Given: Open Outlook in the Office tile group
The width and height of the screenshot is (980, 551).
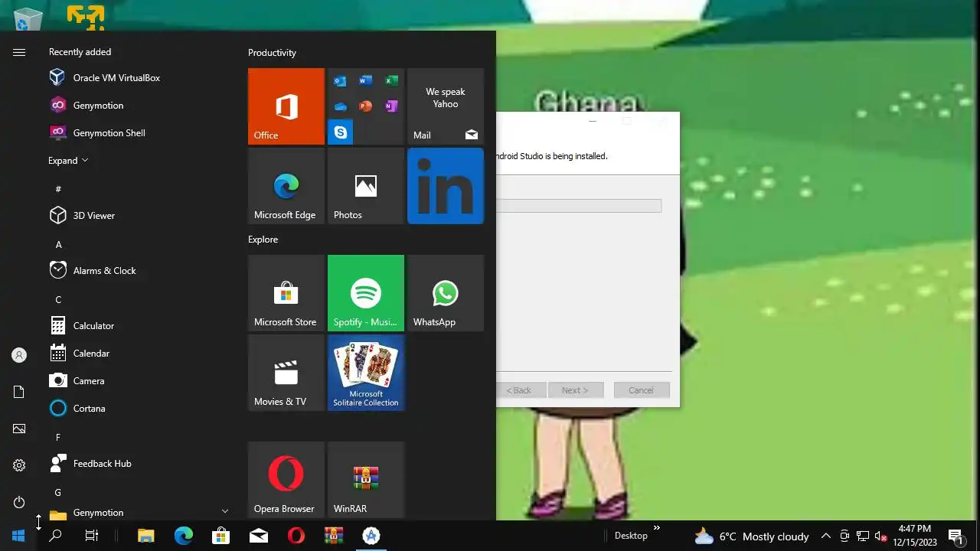Looking at the screenshot, I should [341, 81].
